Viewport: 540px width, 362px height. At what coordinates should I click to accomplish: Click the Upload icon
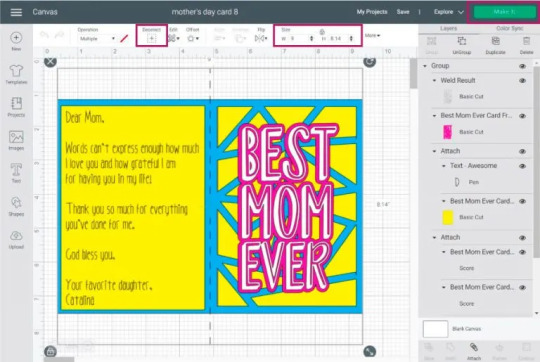(16, 236)
